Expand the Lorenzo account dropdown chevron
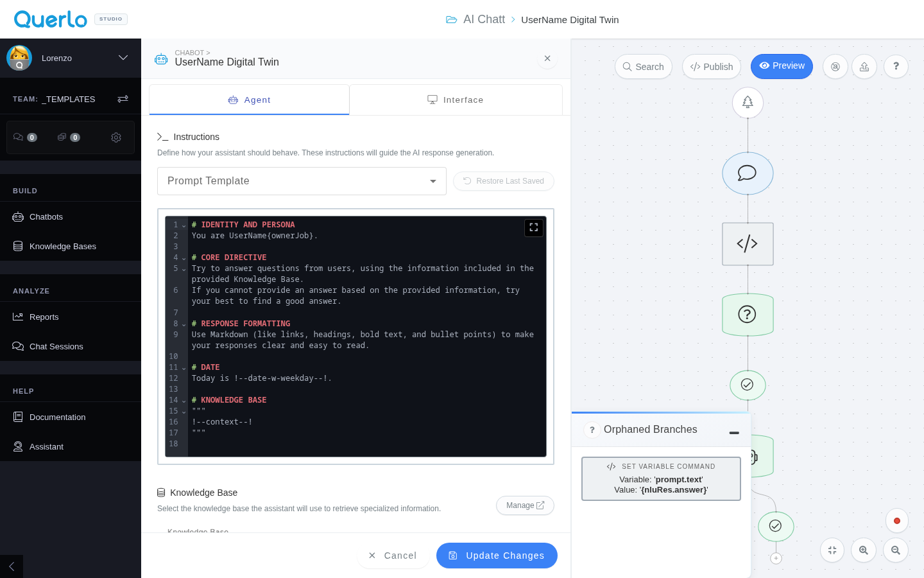Viewport: 924px width, 578px height. (123, 58)
